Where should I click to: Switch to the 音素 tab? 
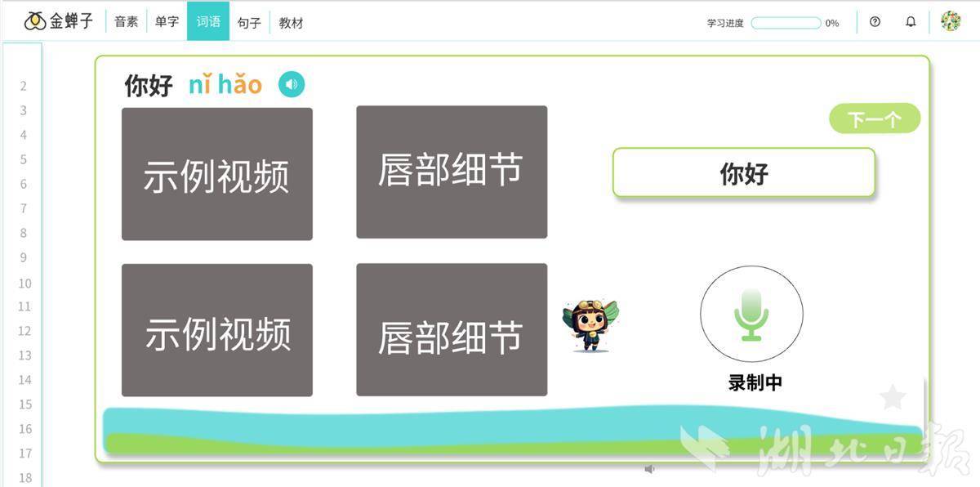(127, 22)
